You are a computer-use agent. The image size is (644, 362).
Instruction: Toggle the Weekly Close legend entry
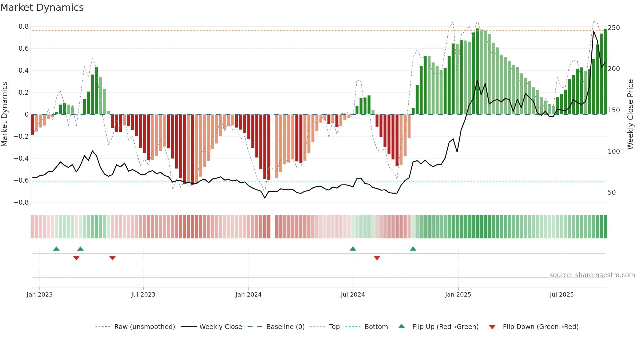[211, 327]
